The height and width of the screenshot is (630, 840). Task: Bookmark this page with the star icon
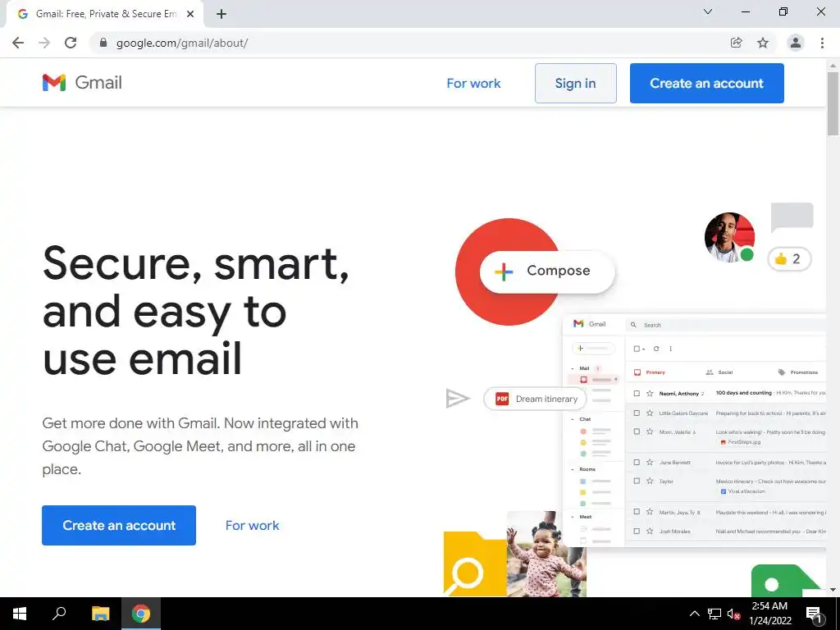tap(763, 43)
